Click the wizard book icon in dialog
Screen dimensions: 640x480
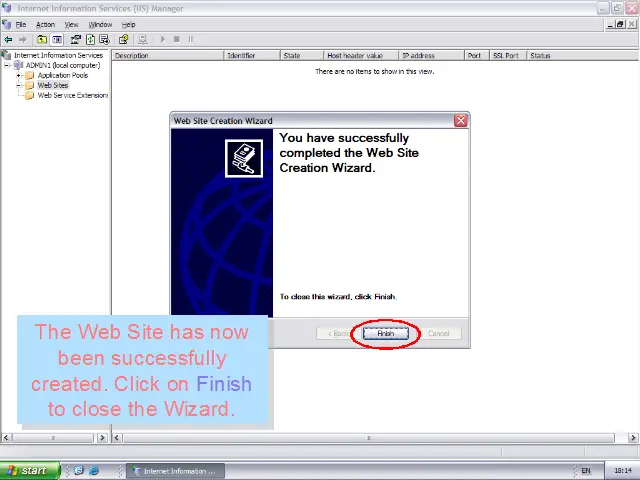[244, 158]
